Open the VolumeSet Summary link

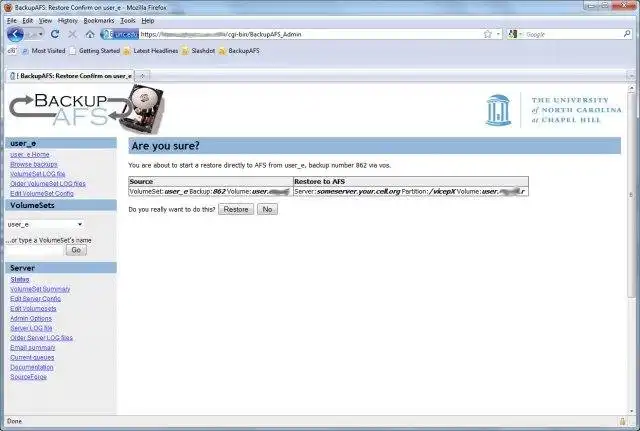(x=40, y=289)
